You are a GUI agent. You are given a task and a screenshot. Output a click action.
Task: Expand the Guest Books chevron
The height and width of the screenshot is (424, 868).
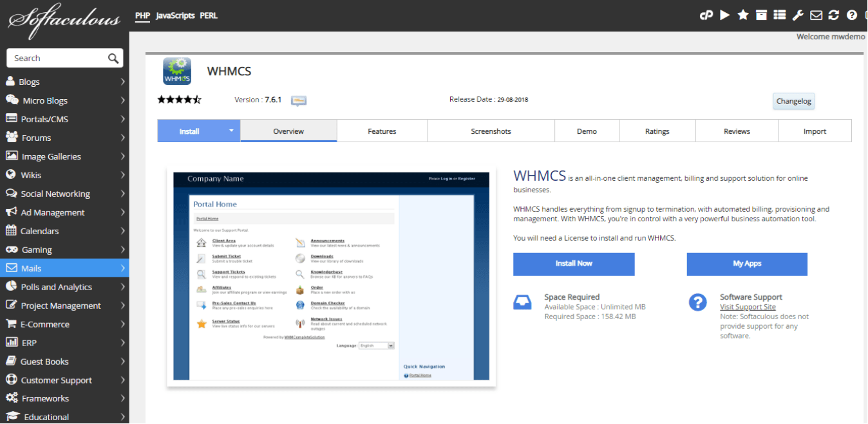click(122, 362)
